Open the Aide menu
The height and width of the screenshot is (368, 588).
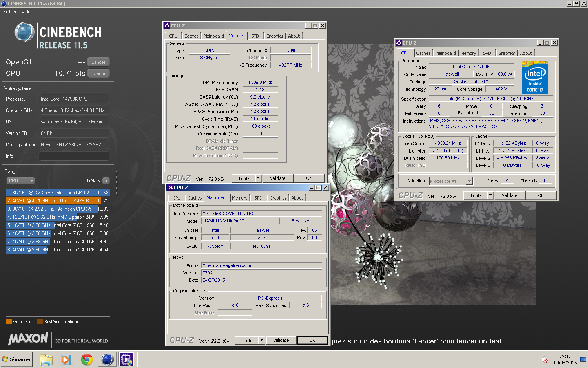pos(26,12)
